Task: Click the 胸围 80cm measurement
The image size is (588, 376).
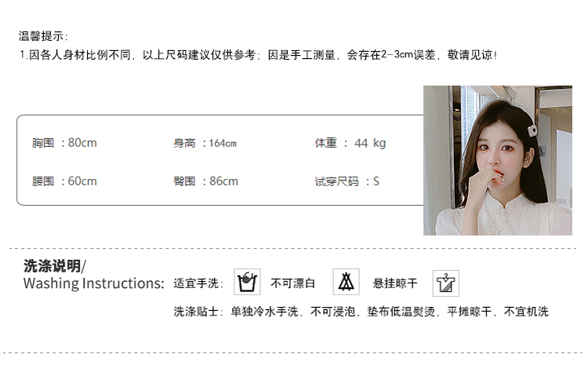Action: pos(64,143)
